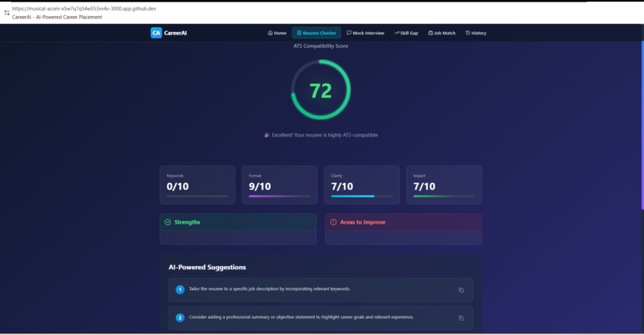
Task: Click the Strengths panel header
Action: point(238,222)
